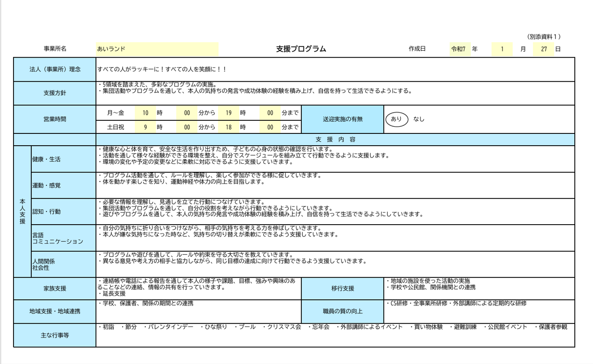Click the 学校や公民館、関係機関との連携 line
593x364 pixels.
coord(431,287)
